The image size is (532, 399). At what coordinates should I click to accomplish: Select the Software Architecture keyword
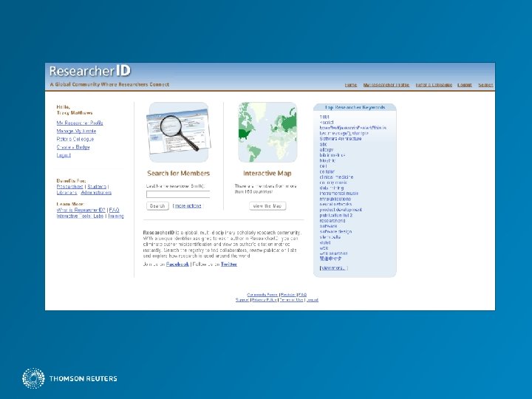click(x=341, y=139)
